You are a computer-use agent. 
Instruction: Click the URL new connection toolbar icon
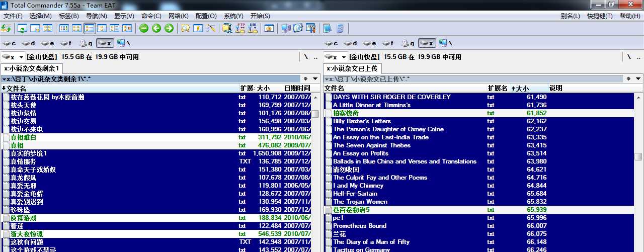[x=253, y=28]
